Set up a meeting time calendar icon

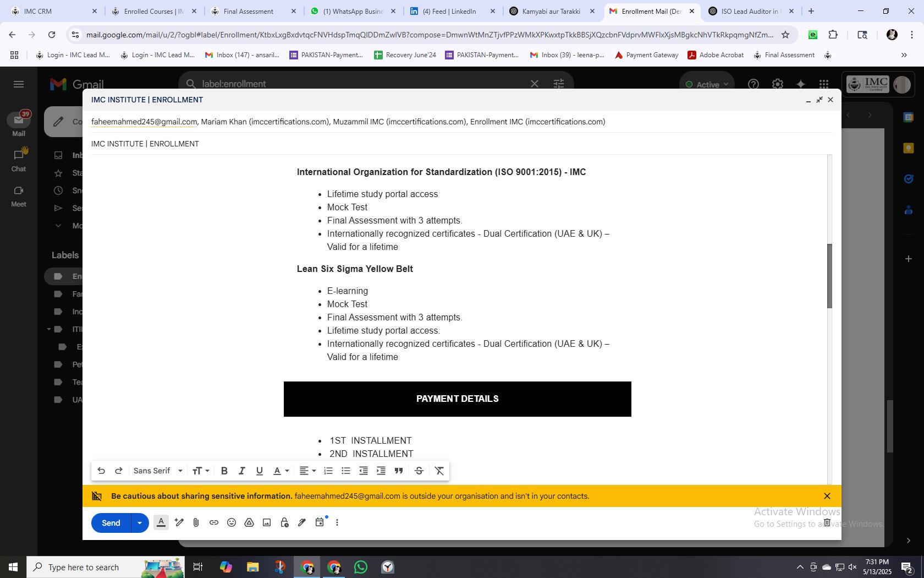pyautogui.click(x=320, y=522)
